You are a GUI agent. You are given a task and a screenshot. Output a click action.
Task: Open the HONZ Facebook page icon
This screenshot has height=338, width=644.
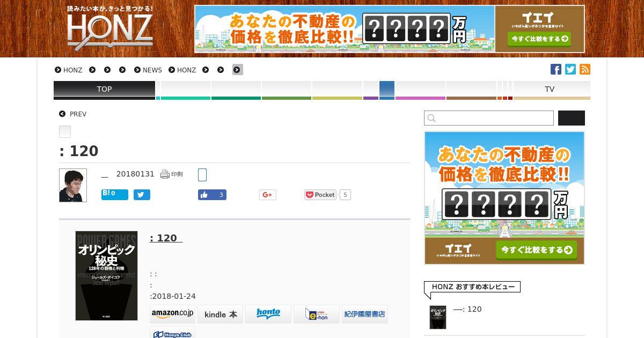point(556,69)
